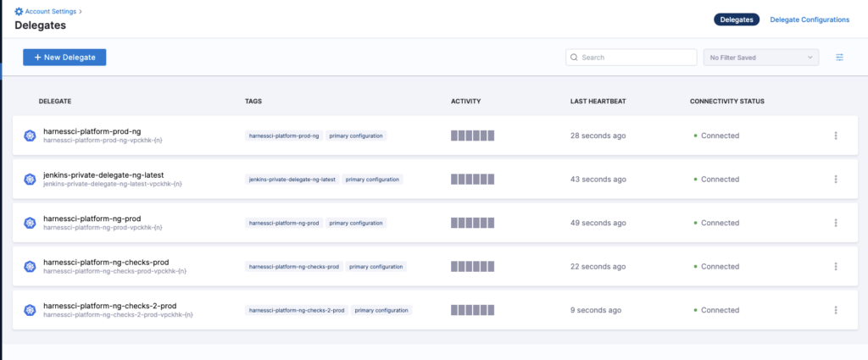This screenshot has width=868, height=360.
Task: Click the 49 seconds ago heartbeat
Action: coord(598,223)
